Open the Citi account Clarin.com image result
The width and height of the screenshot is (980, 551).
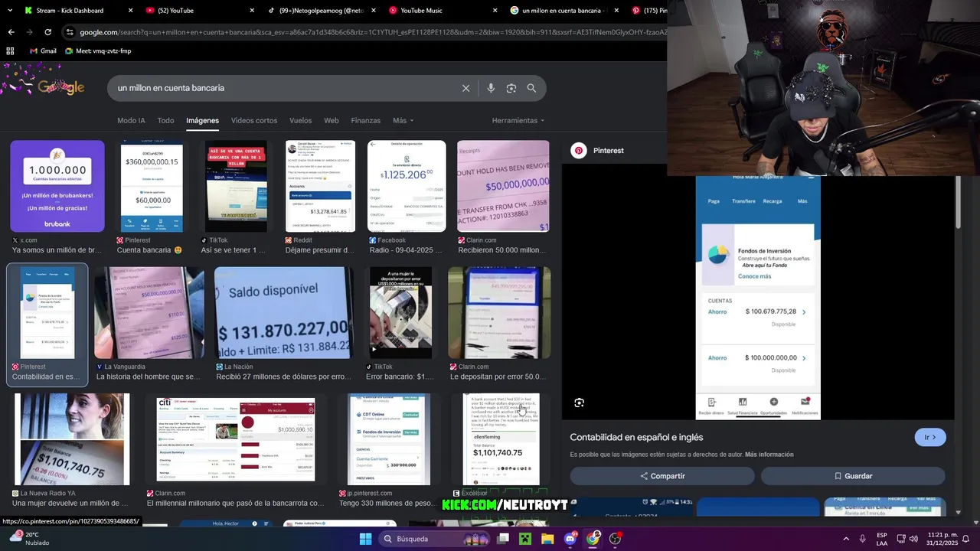coord(236,439)
